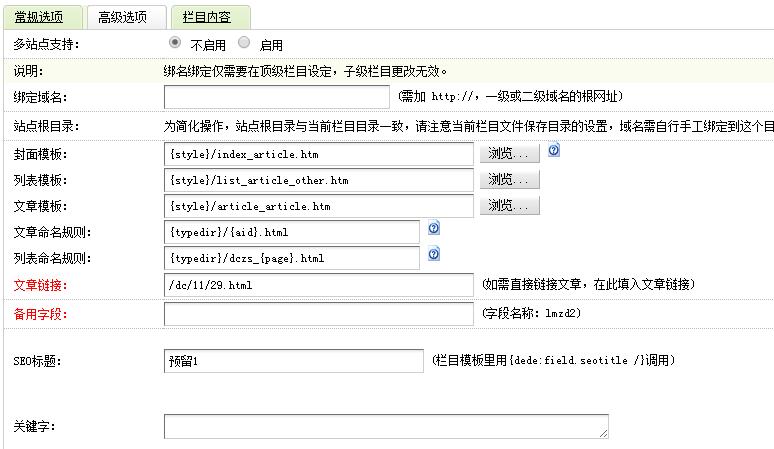Image resolution: width=774 pixels, height=449 pixels.
Task: Focus the 文章链接 input field
Action: click(319, 285)
